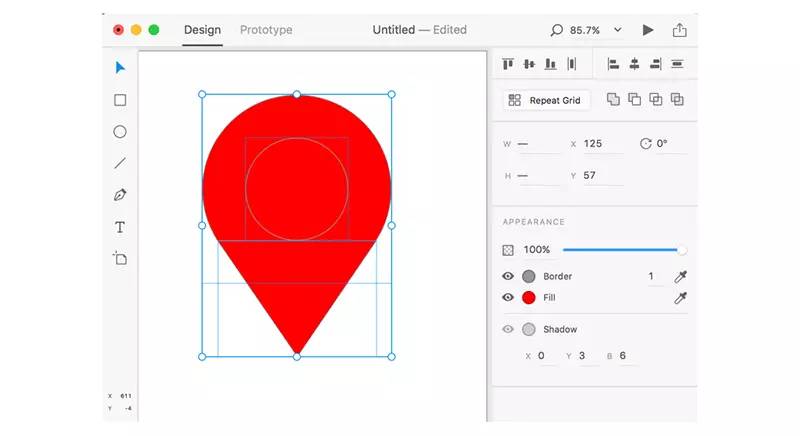
Task: Select the arrow Select tool
Action: click(x=120, y=68)
